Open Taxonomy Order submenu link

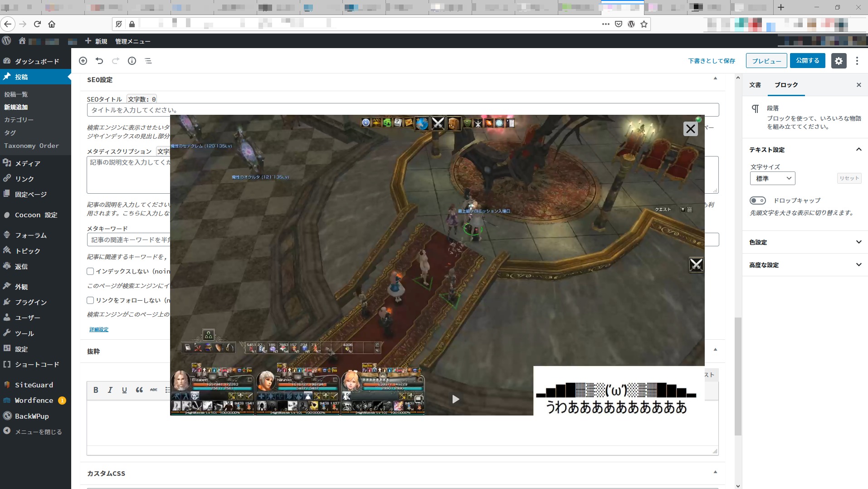(31, 146)
